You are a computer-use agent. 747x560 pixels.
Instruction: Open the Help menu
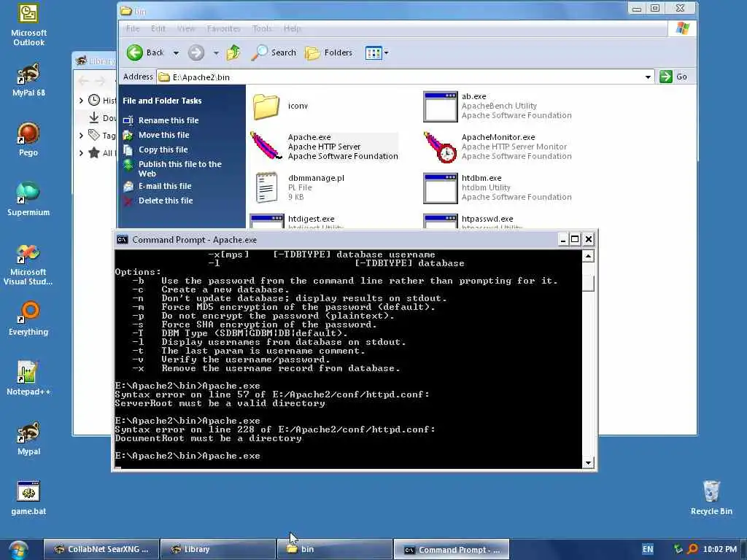[x=292, y=28]
